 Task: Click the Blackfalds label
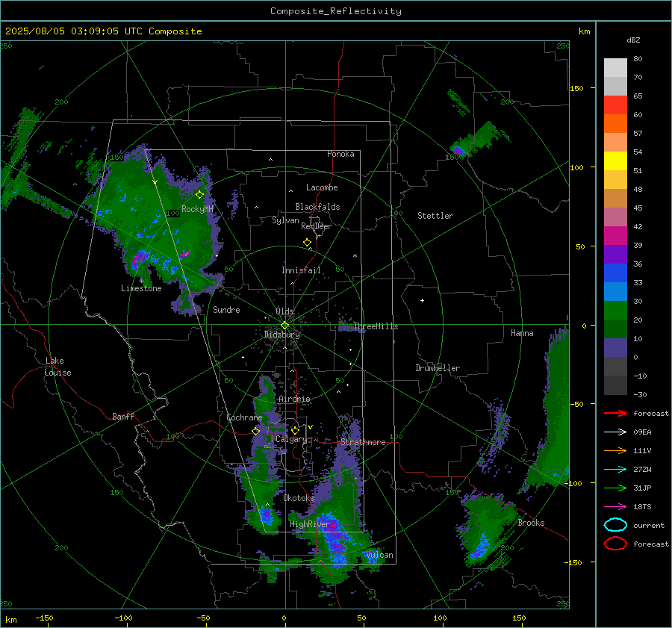tap(317, 207)
